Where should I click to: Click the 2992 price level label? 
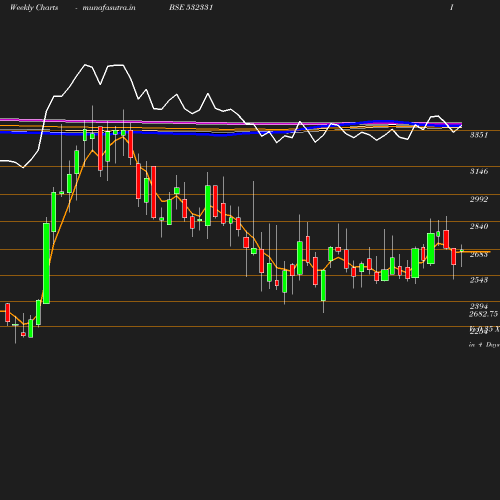479,199
